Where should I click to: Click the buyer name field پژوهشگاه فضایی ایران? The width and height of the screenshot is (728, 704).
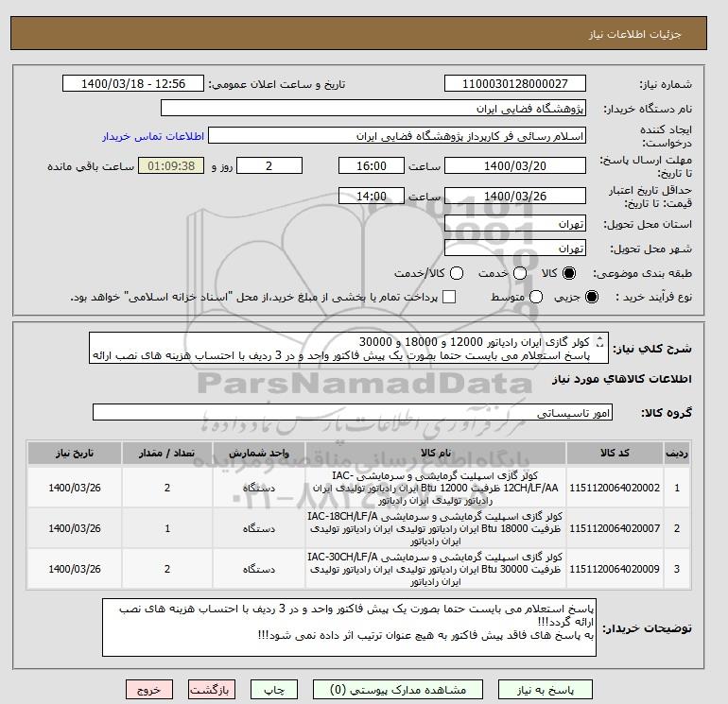(x=373, y=108)
